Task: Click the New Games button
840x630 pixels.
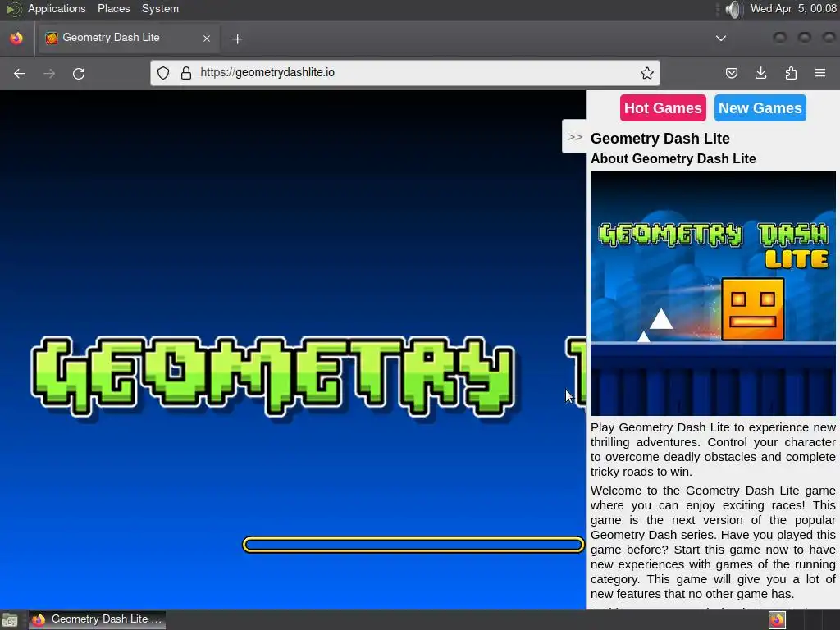Action: tap(760, 108)
